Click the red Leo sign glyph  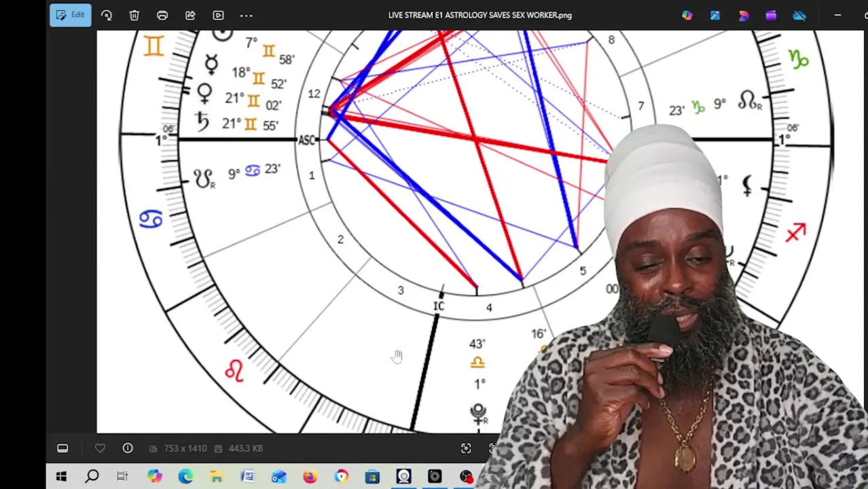pyautogui.click(x=234, y=370)
